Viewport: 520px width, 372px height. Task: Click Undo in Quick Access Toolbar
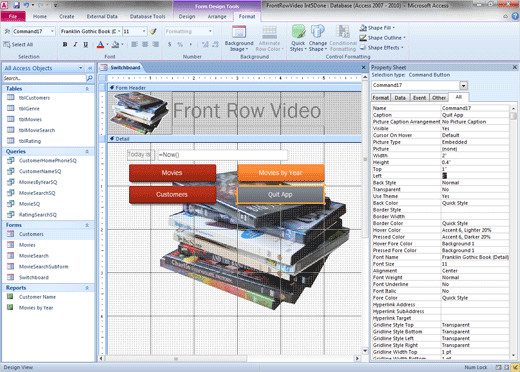point(26,5)
